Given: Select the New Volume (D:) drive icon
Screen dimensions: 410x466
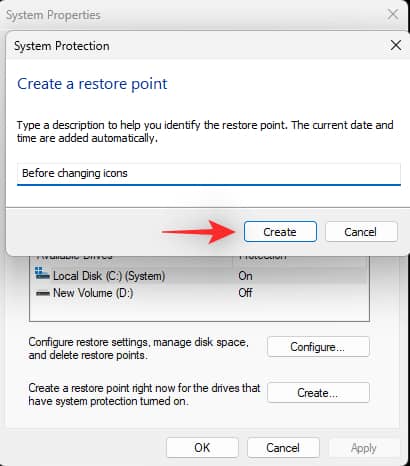Looking at the screenshot, I should coord(43,293).
